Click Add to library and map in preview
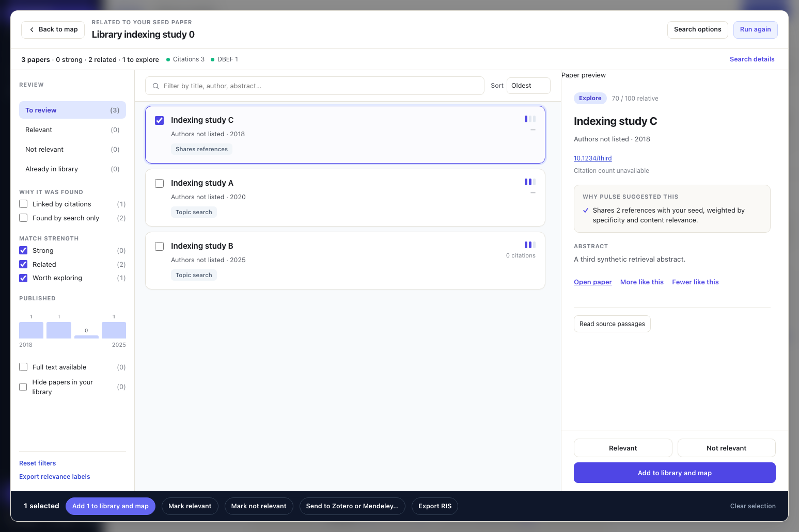 pos(675,473)
